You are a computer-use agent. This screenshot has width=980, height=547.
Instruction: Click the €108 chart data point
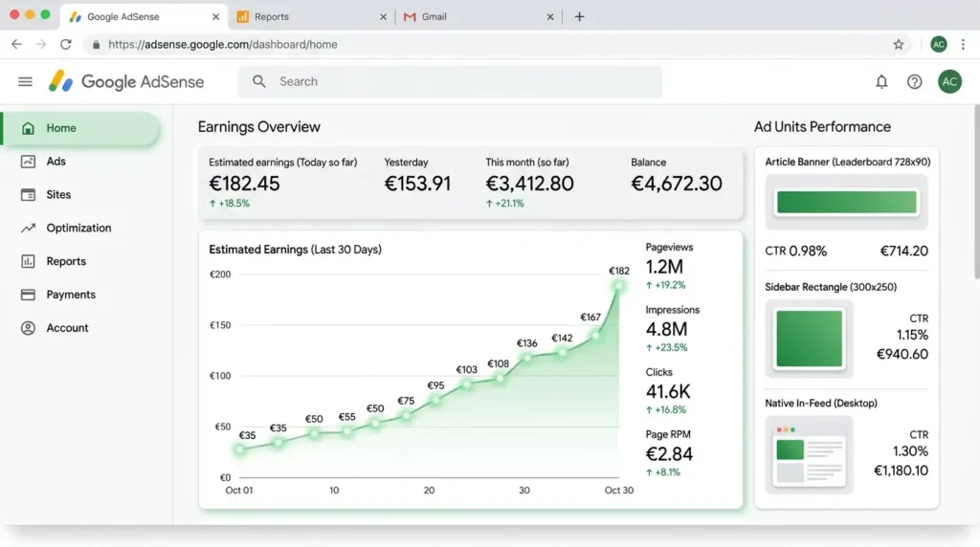tap(499, 378)
